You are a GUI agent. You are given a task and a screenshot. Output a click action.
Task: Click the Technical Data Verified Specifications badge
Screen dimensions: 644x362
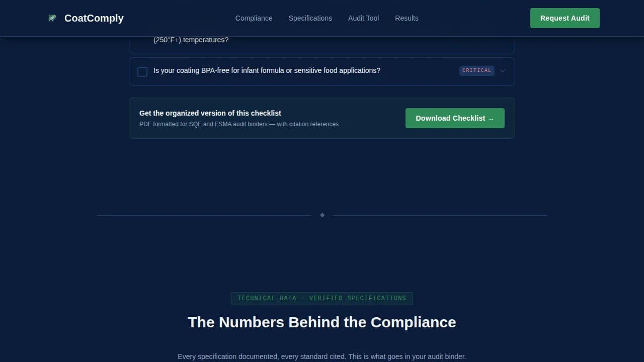(x=321, y=298)
